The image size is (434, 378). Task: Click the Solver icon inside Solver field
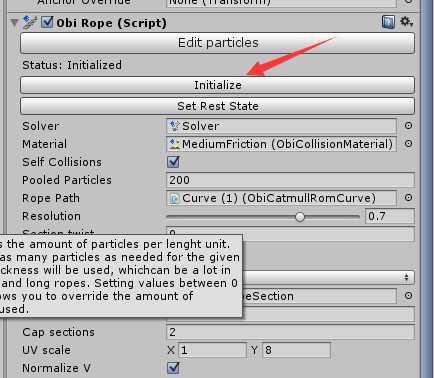[x=174, y=126]
